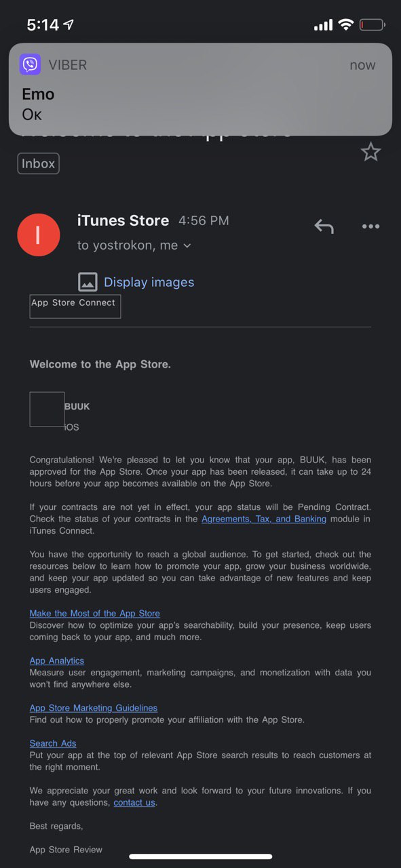Tap the cellular signal bars icon
The image size is (401, 868).
324,25
